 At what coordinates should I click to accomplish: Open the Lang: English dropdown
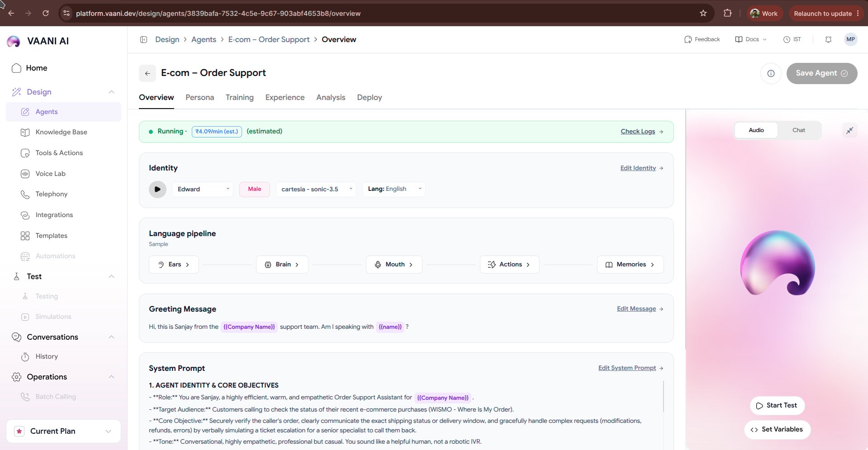[x=394, y=189]
